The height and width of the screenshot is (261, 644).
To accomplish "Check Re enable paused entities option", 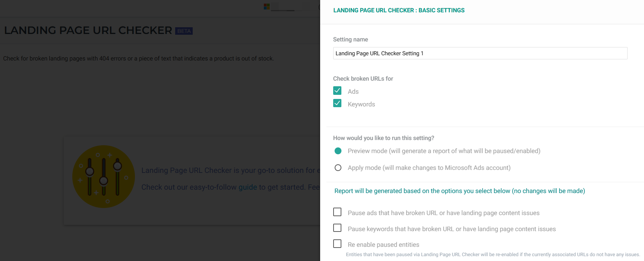I will point(337,244).
